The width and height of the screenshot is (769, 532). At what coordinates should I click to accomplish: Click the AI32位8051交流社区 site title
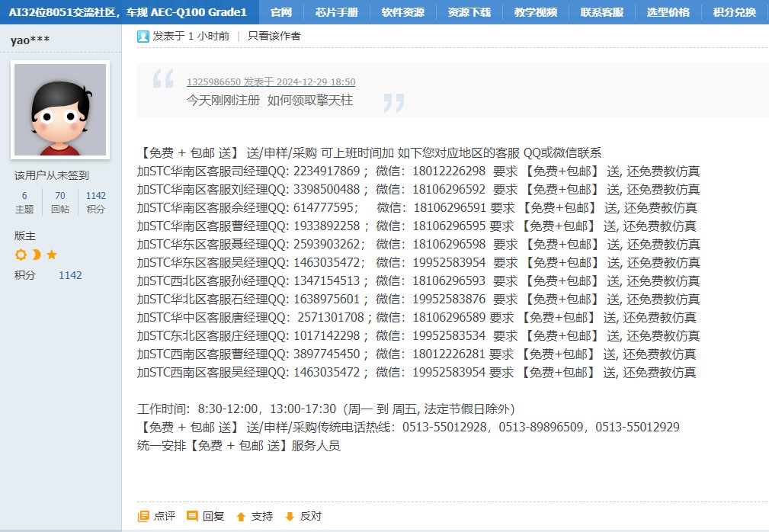point(128,12)
